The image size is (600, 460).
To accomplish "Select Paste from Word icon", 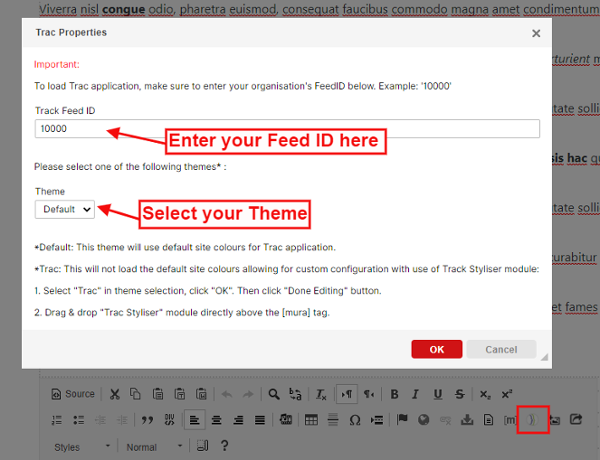I will [x=201, y=394].
